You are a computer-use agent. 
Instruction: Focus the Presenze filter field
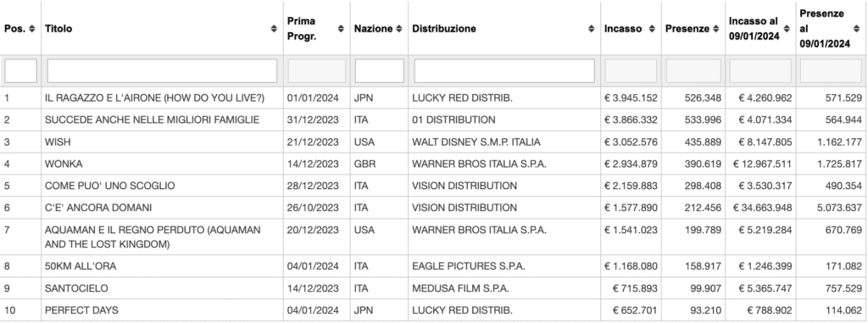click(x=693, y=71)
